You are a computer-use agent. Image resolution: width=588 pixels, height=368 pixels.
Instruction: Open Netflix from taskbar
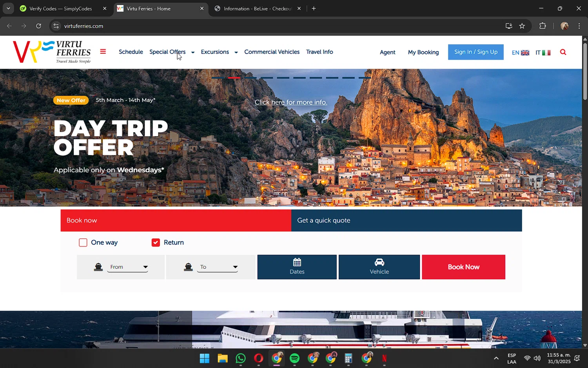pos(384,359)
